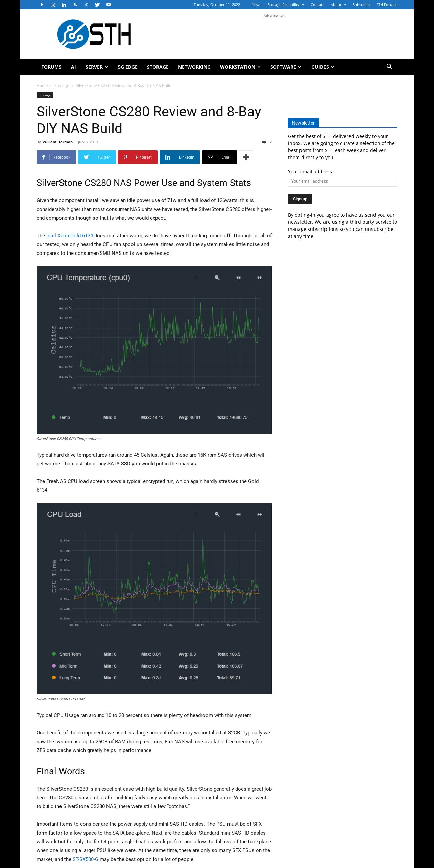Click the newsletter Sign up button
The width and height of the screenshot is (434, 868).
pos(300,199)
